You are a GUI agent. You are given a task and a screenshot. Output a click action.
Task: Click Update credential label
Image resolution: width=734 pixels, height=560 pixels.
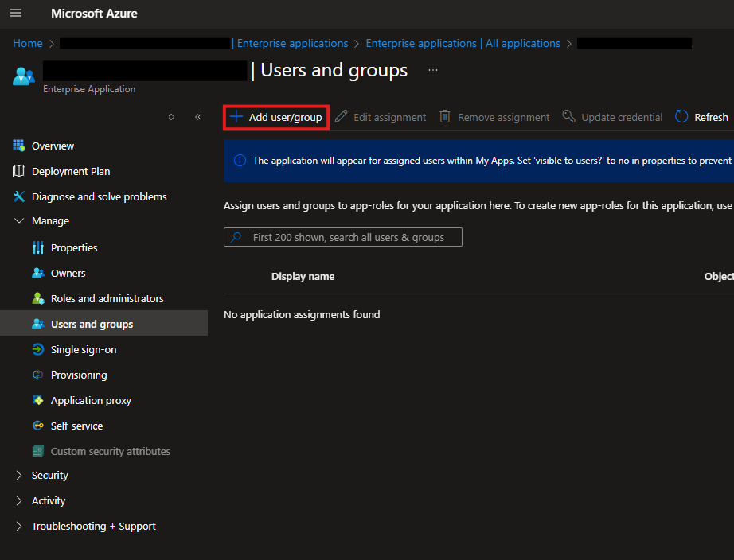coord(622,117)
